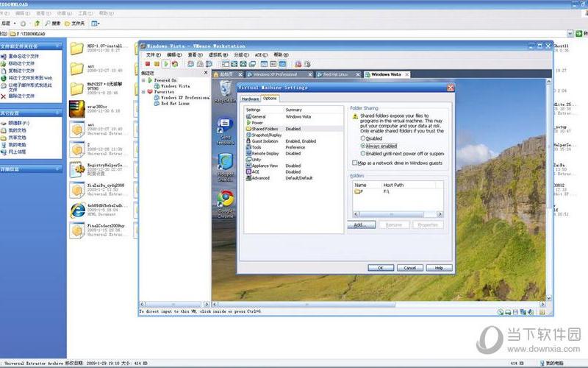588x368 pixels.
Task: Click the red Power Off toolbar button in VMware
Action: coord(148,64)
